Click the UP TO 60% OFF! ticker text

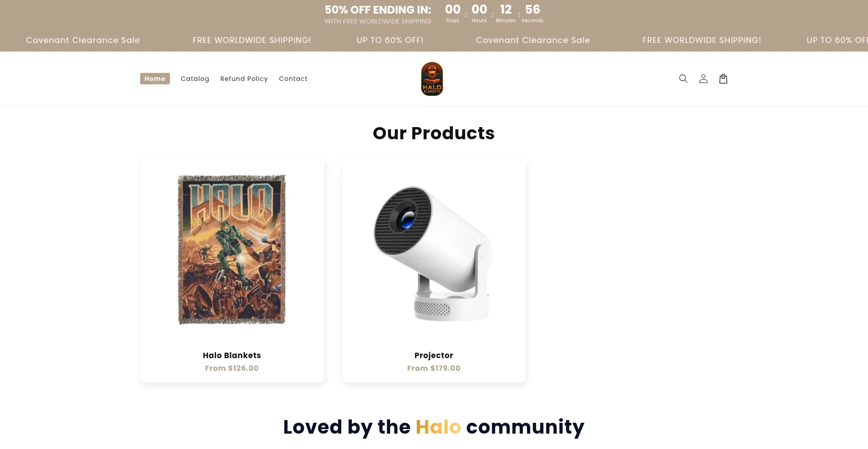[390, 40]
